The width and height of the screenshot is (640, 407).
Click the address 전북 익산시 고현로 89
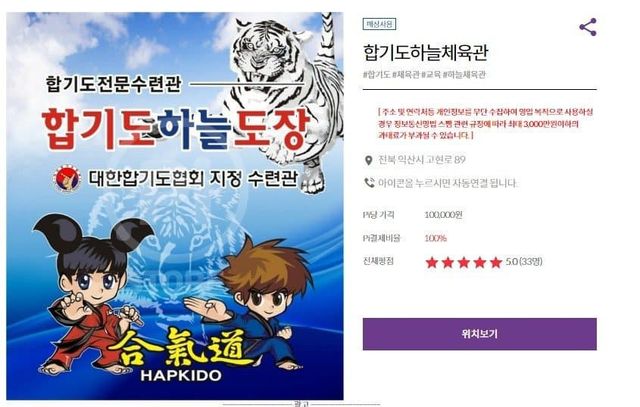[x=422, y=160]
